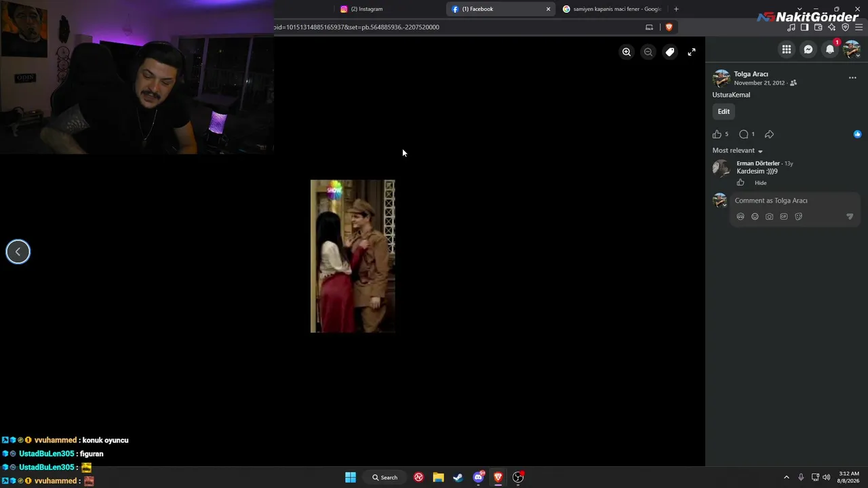This screenshot has width=868, height=488.
Task: Open the Brave VPN shield icon
Action: point(845,27)
